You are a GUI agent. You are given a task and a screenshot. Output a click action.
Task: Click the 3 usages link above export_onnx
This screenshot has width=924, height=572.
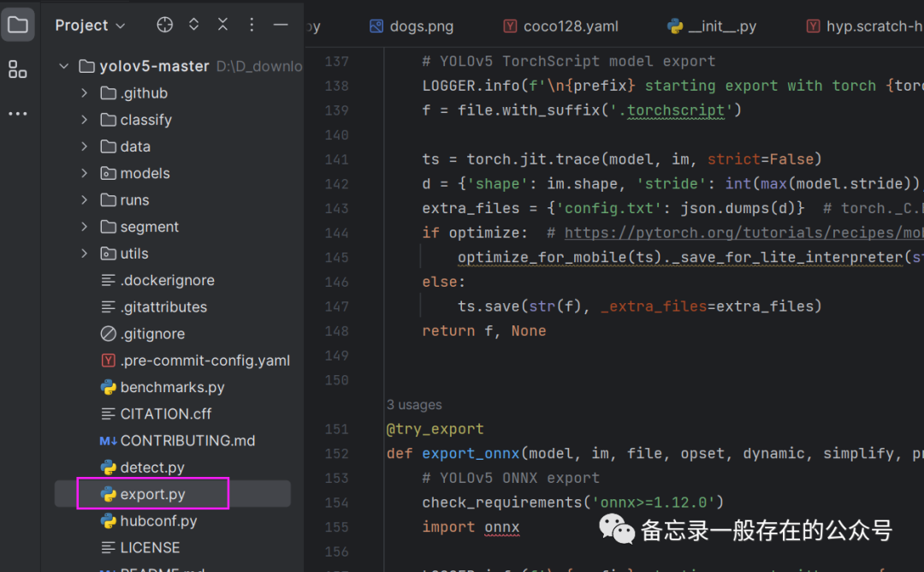point(413,404)
